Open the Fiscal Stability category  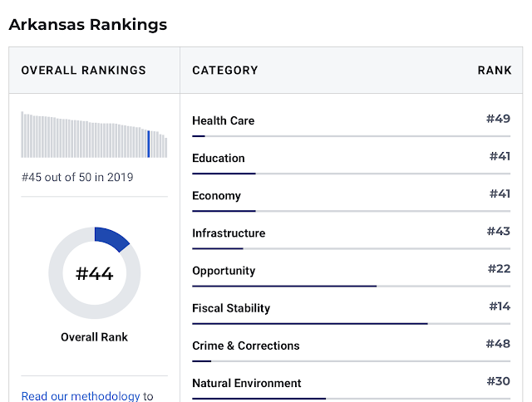click(231, 308)
